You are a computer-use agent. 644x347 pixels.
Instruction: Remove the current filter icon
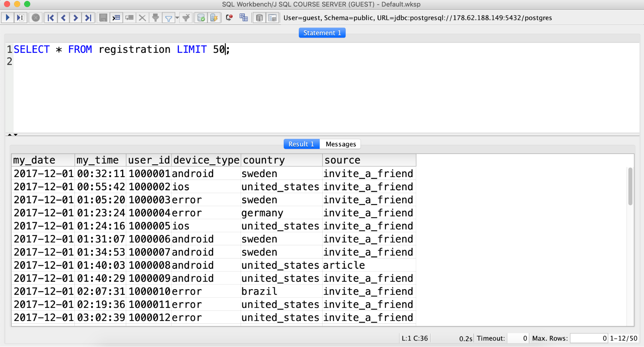point(186,18)
